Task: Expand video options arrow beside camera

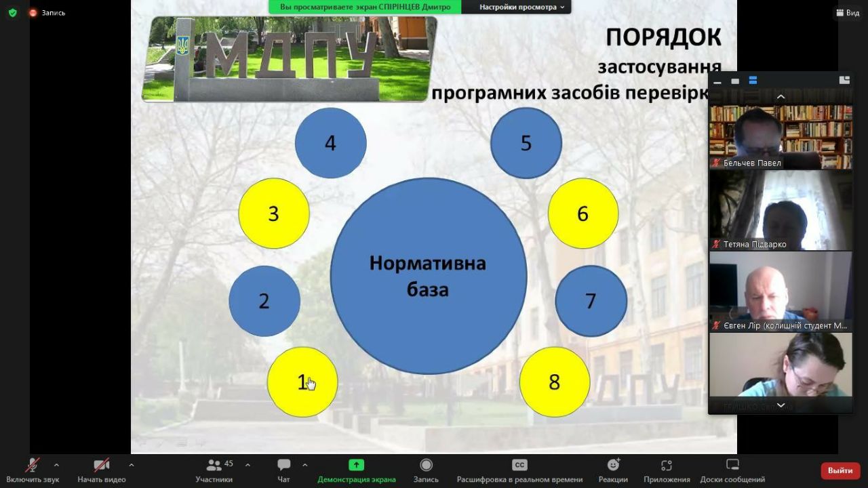Action: [x=131, y=465]
